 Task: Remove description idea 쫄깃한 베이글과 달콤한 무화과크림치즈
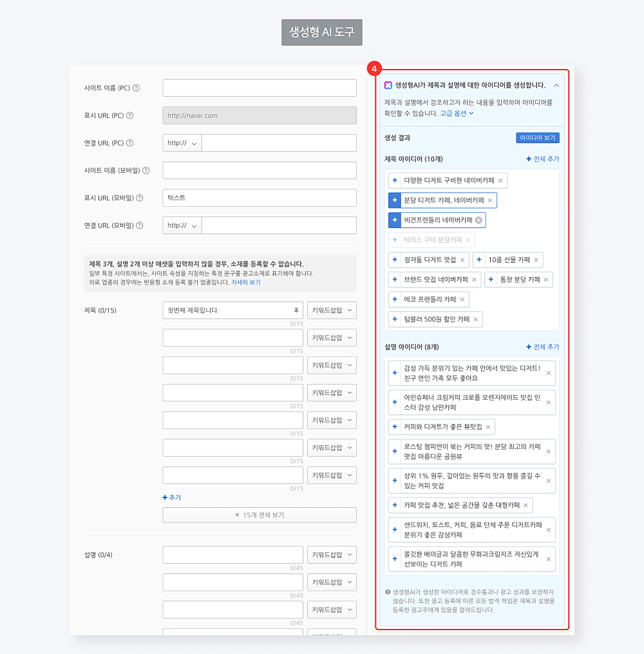[549, 559]
